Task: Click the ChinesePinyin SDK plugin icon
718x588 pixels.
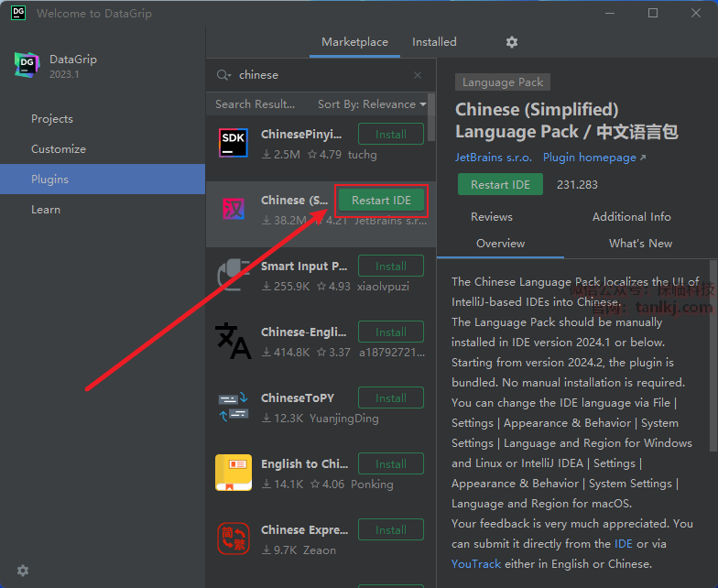Action: click(234, 143)
